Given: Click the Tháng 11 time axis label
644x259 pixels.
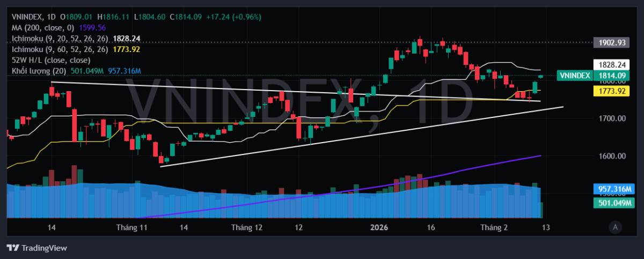Looking at the screenshot, I should click(x=131, y=228).
